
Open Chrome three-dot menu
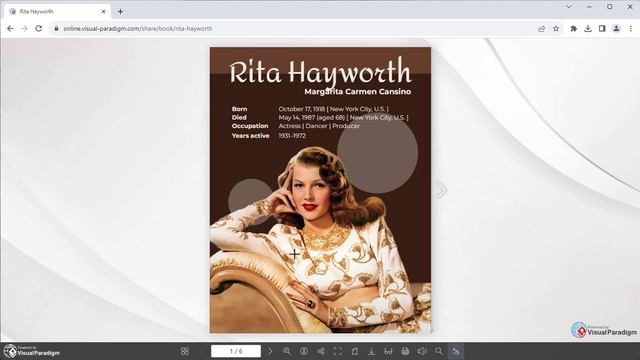click(631, 29)
